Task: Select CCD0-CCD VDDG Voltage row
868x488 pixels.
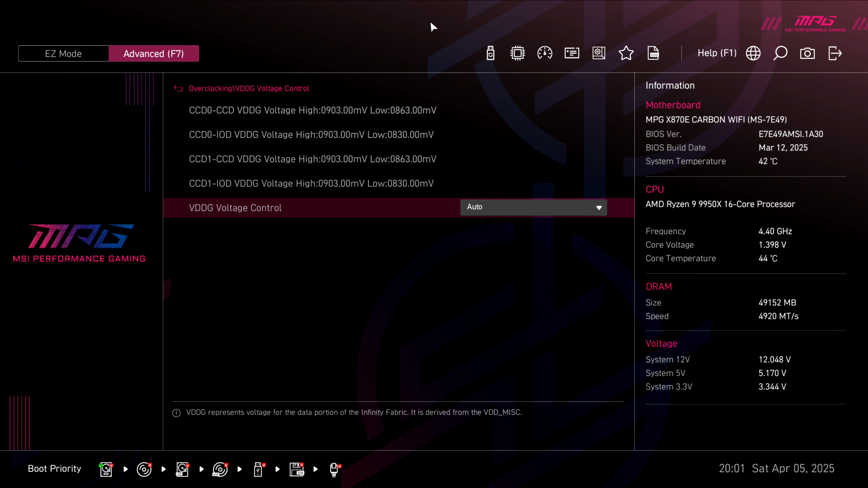Action: click(312, 111)
